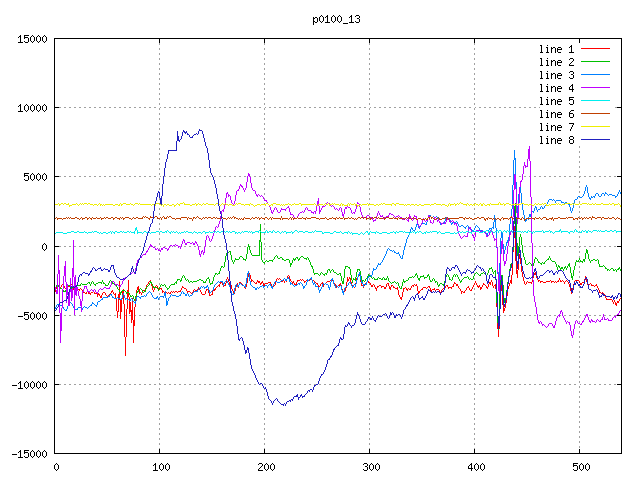This screenshot has width=640, height=480.
Task: Select the 'line 2' legend label
Action: 556,62
